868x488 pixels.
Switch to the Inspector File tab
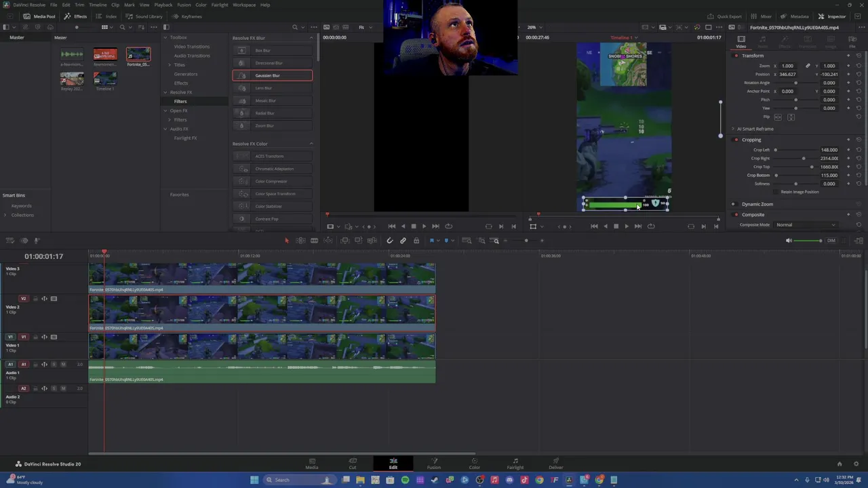point(852,42)
